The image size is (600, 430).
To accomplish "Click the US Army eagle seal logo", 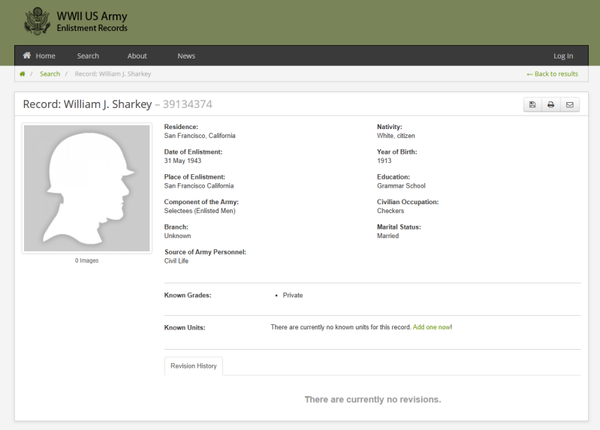I will click(37, 21).
